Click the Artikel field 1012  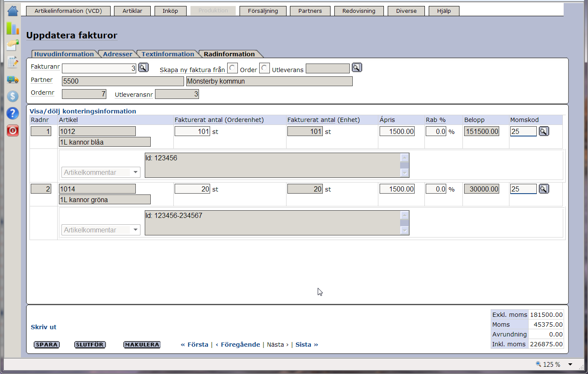pos(97,131)
